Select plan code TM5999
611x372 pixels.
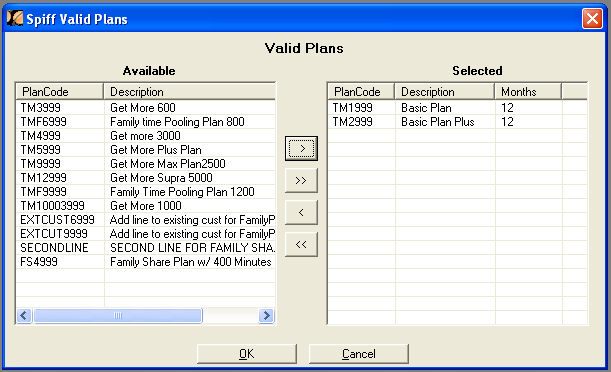coord(41,150)
